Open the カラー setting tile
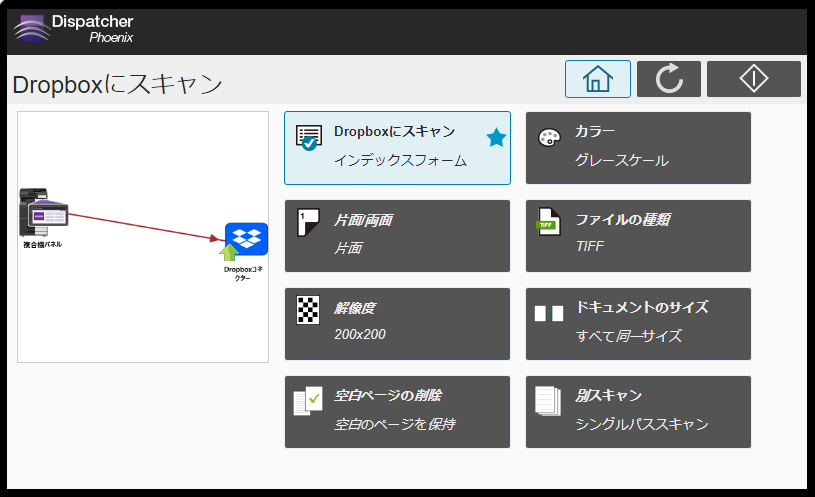 (x=638, y=148)
